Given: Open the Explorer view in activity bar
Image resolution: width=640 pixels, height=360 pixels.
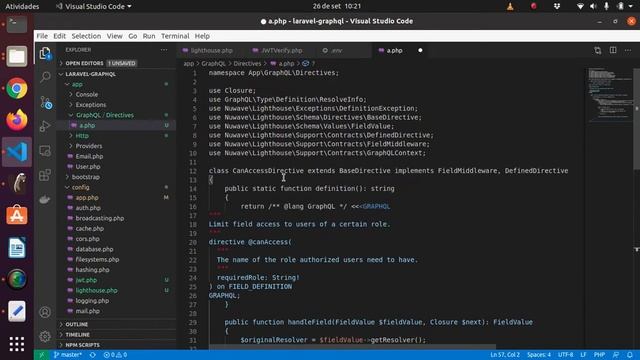Looking at the screenshot, I should tap(45, 53).
